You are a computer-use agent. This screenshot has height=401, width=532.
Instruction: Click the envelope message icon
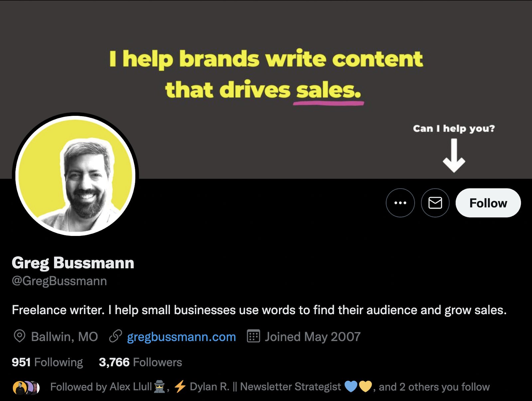(435, 203)
